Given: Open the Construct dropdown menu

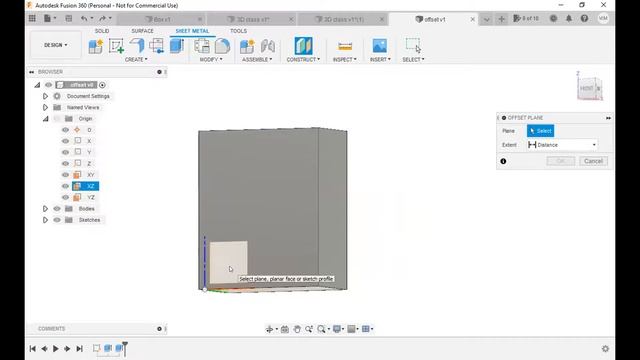Looking at the screenshot, I should (x=303, y=60).
